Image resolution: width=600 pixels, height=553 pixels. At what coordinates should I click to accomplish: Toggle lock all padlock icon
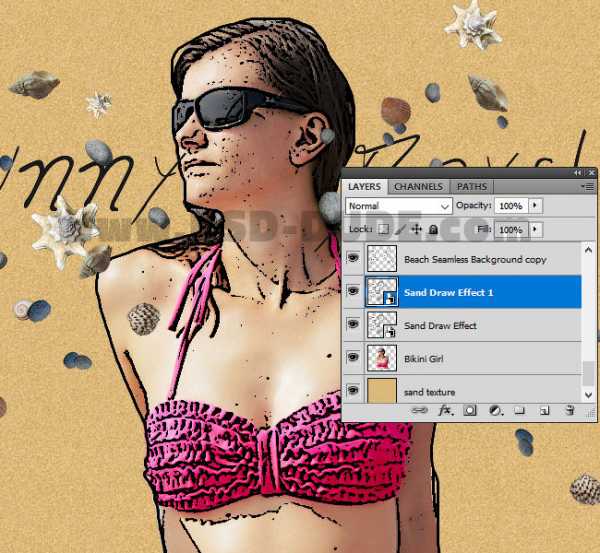click(x=433, y=229)
